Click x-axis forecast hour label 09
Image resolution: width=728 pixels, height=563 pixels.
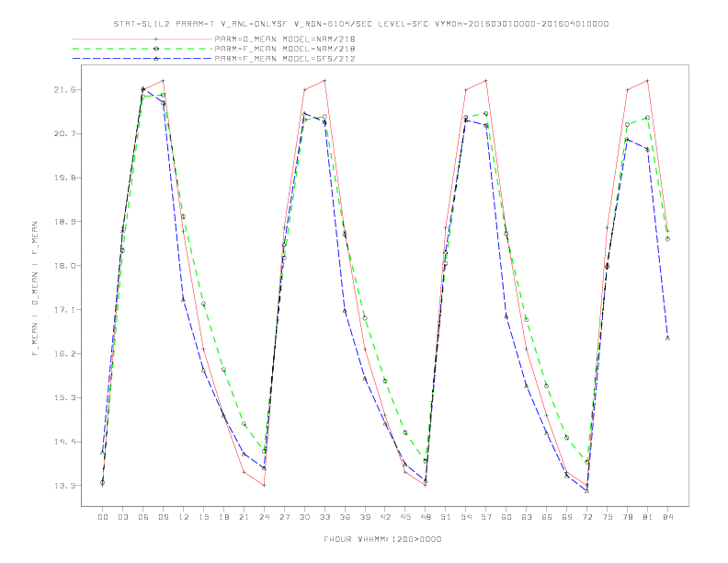(164, 517)
